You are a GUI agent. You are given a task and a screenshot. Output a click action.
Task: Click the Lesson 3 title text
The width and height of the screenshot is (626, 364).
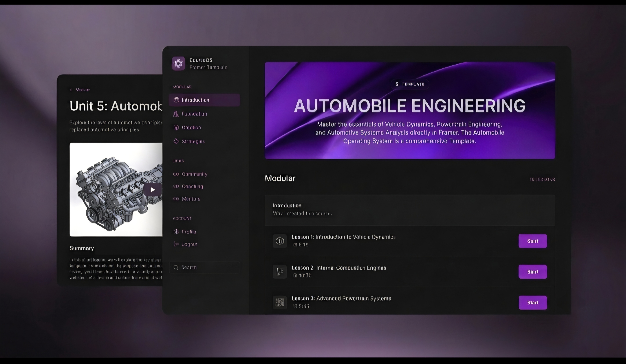click(x=341, y=298)
